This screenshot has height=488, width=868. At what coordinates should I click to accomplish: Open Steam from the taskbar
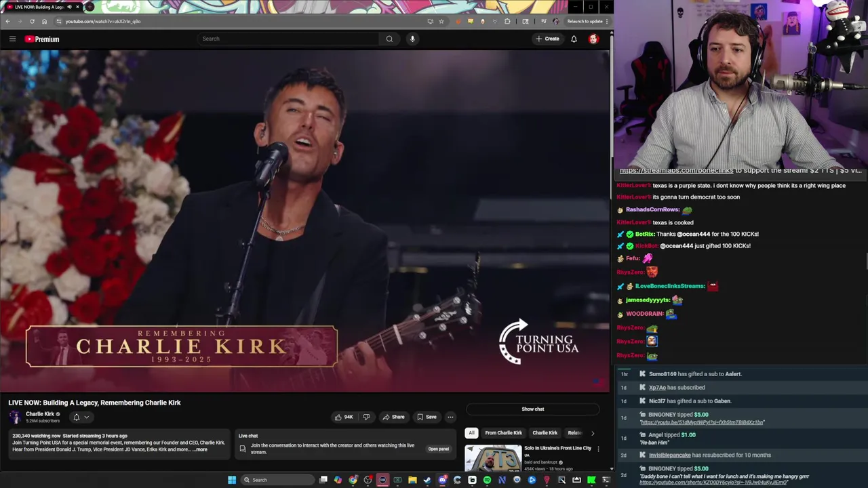[x=427, y=480]
